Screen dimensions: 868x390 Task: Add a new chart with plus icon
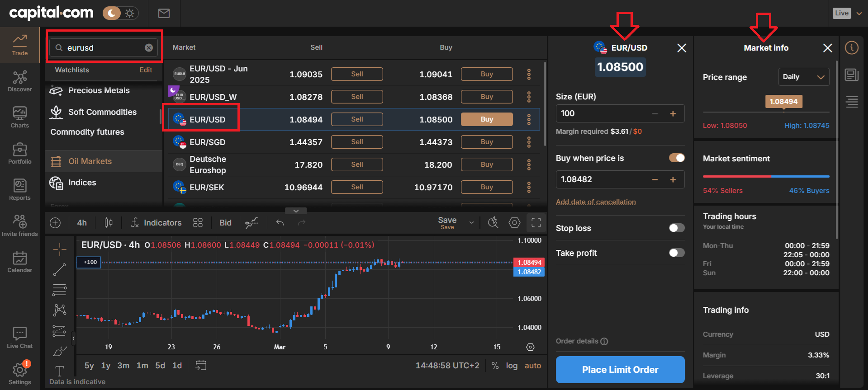coord(55,223)
